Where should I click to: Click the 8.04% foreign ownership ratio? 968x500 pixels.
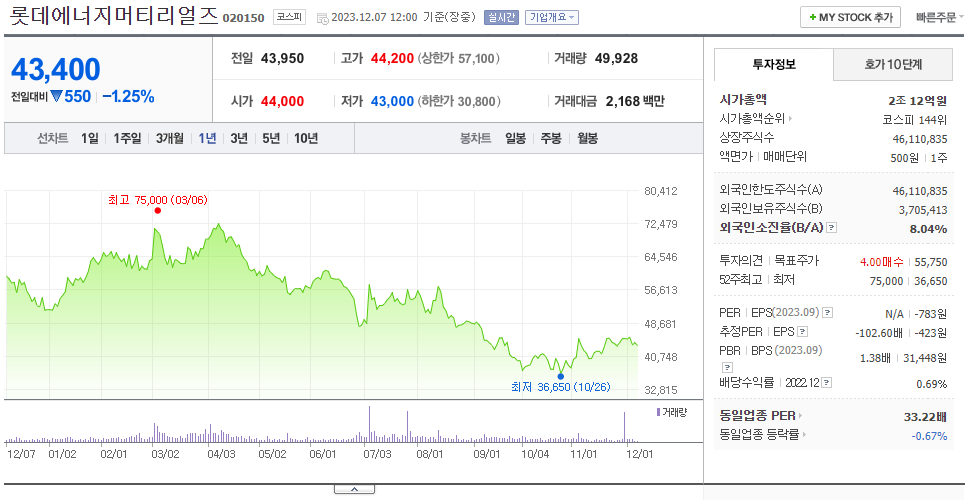coord(928,229)
